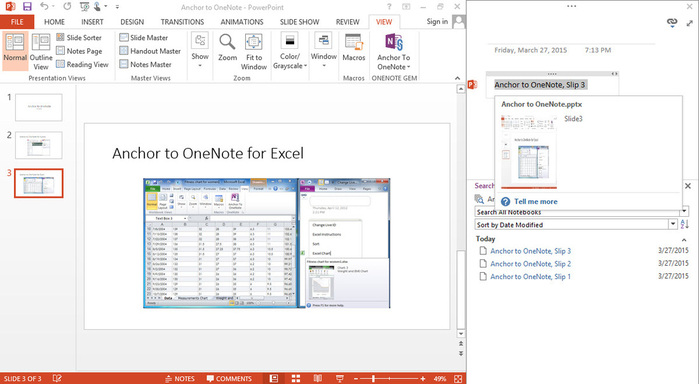Open the INSERT tab
Image resolution: width=699 pixels, height=384 pixels.
tap(92, 21)
